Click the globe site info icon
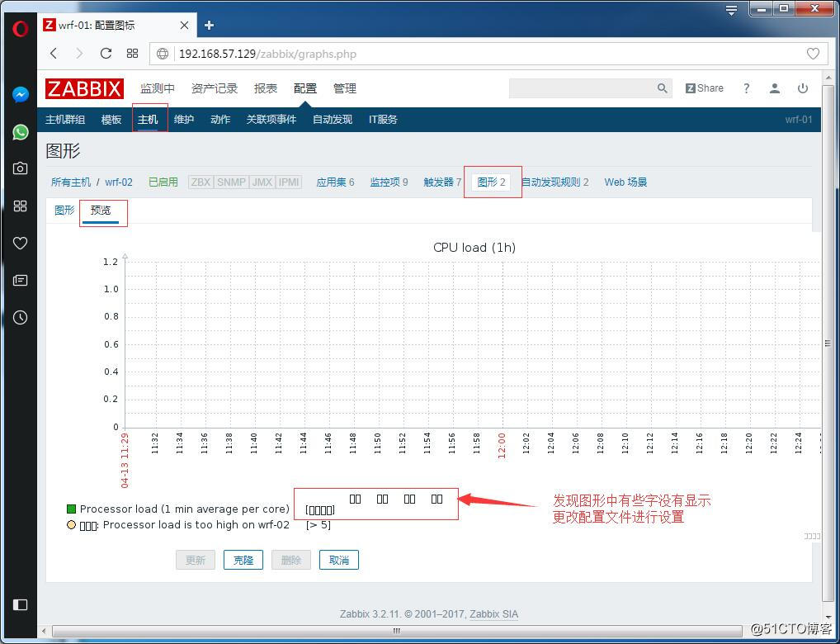 [163, 54]
